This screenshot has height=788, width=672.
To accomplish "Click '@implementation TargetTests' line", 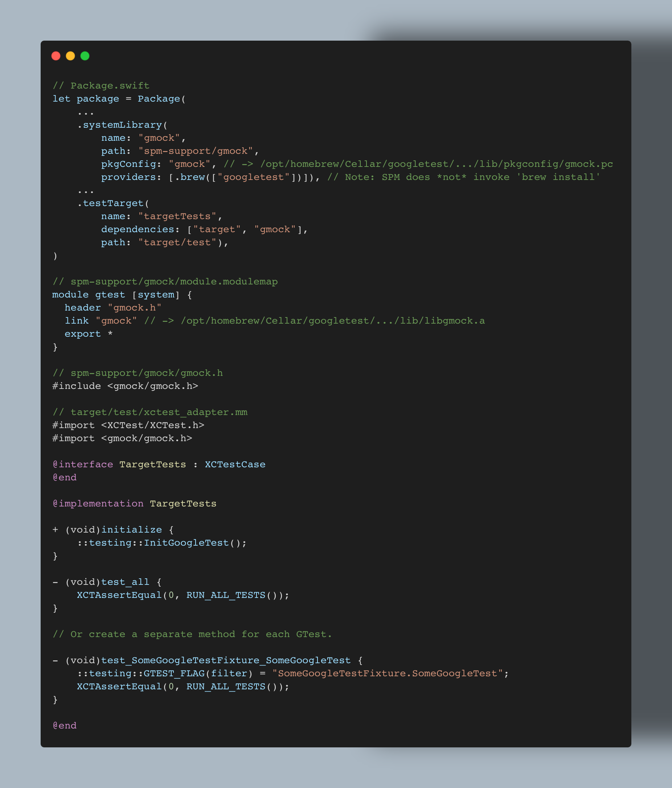I will pos(135,504).
